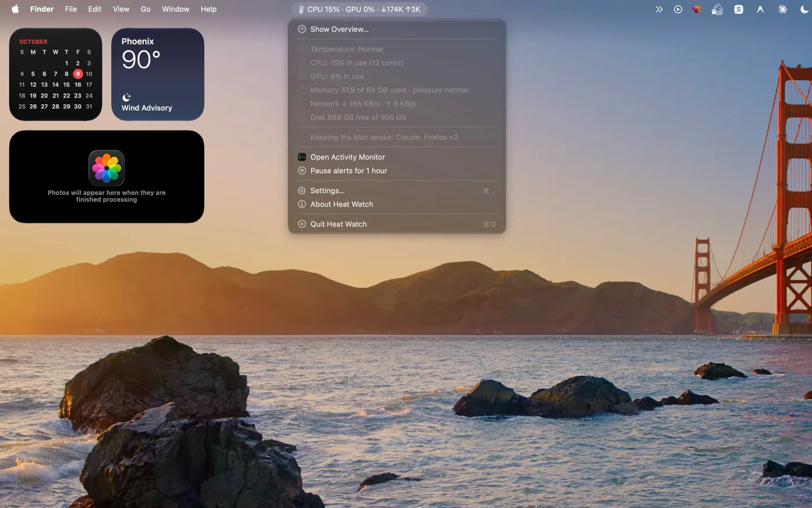Open the Help menu
This screenshot has height=508, width=812.
(x=208, y=9)
